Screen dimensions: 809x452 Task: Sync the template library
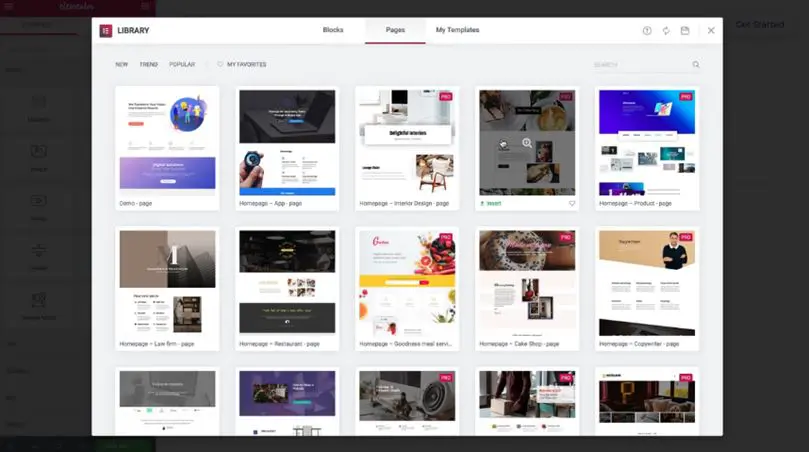pyautogui.click(x=666, y=30)
